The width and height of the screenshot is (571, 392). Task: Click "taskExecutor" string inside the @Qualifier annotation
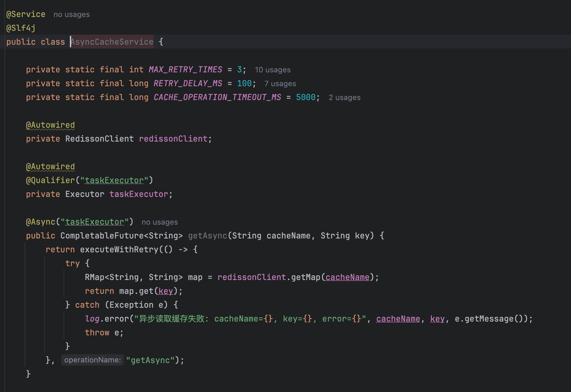click(x=114, y=180)
